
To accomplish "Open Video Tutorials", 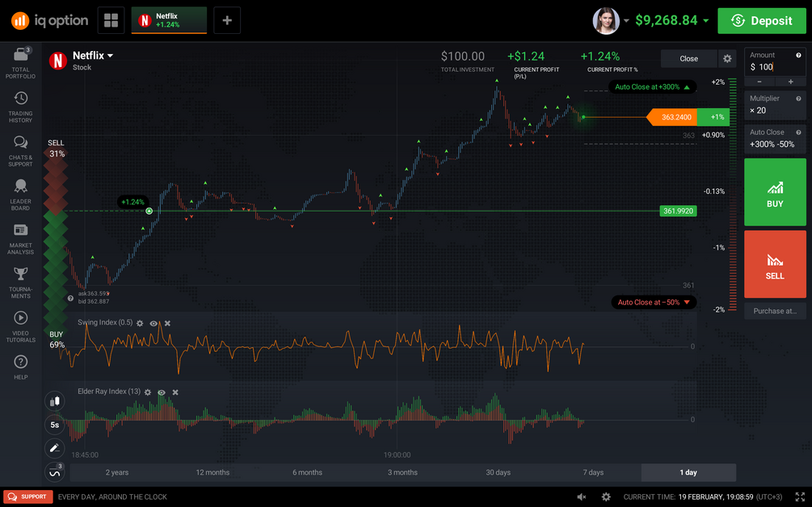I will [21, 326].
